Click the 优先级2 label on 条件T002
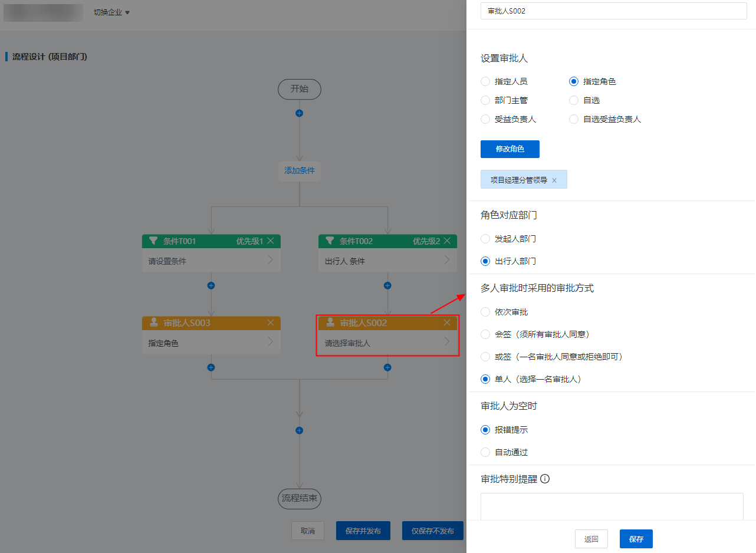Screen dimensions: 756x553 tap(426, 241)
